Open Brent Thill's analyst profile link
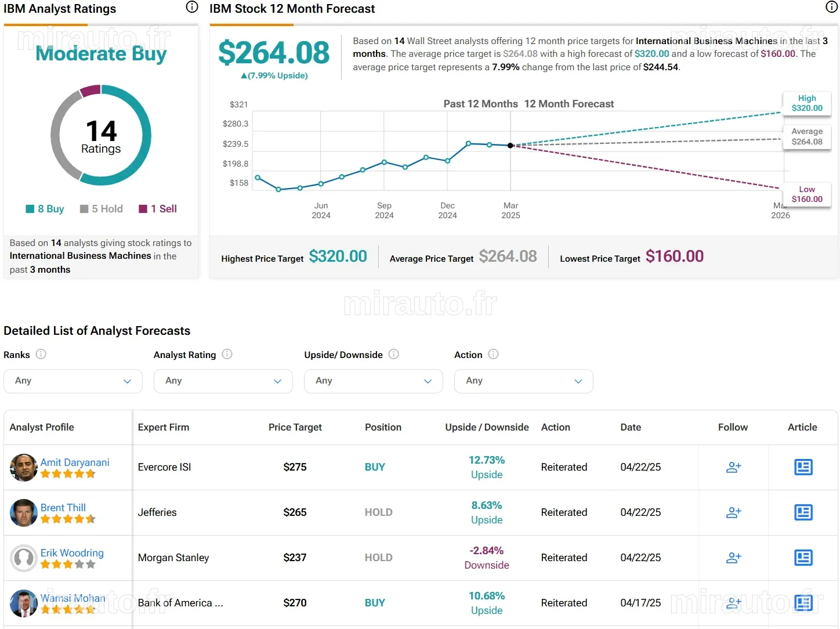This screenshot has height=629, width=840. pyautogui.click(x=63, y=507)
